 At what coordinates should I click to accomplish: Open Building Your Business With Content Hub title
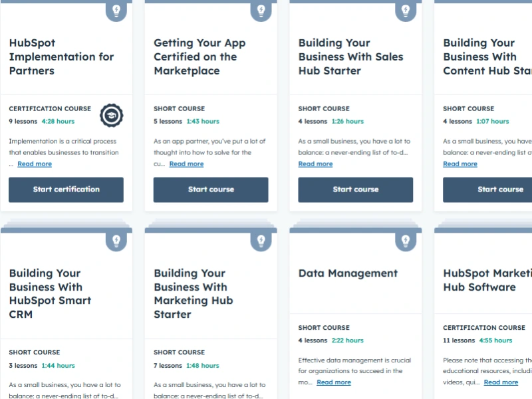pyautogui.click(x=487, y=57)
